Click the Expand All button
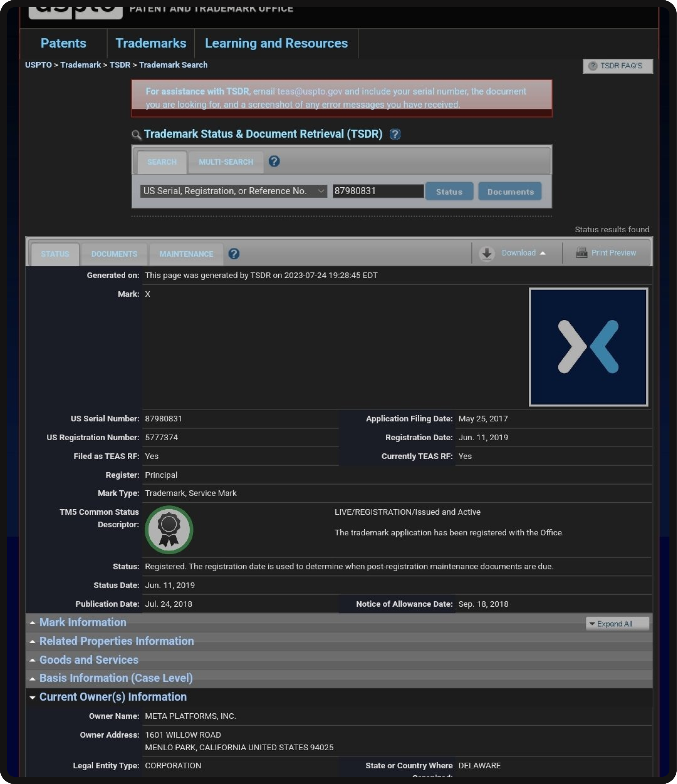Screen dimensions: 677x784 coord(617,624)
